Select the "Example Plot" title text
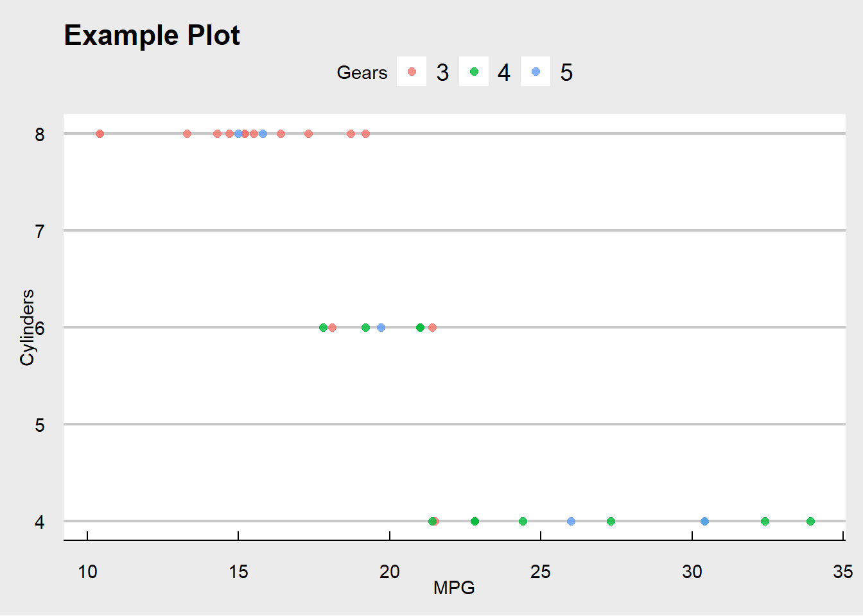Viewport: 863px width, 616px height. pyautogui.click(x=152, y=35)
